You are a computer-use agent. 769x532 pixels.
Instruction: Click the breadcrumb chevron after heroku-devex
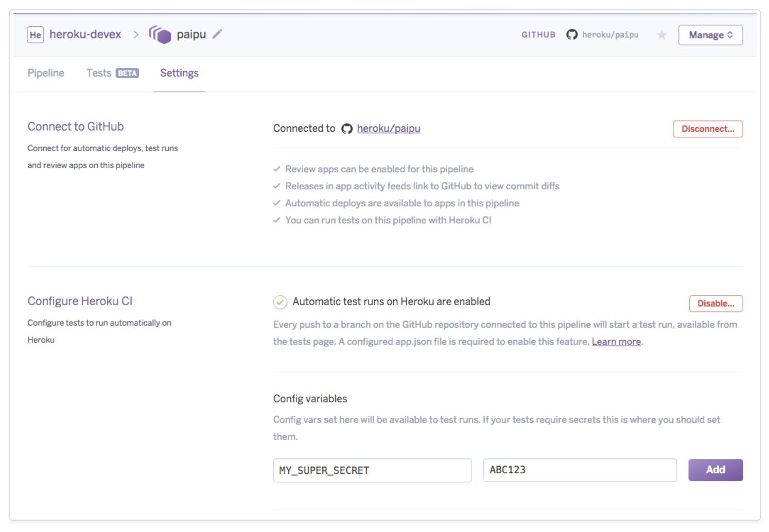(x=136, y=34)
